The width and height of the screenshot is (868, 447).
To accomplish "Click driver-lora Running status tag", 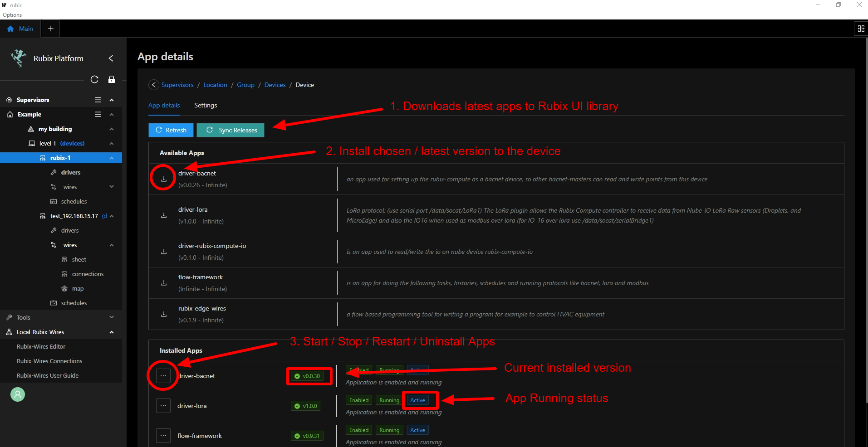I will tap(389, 400).
